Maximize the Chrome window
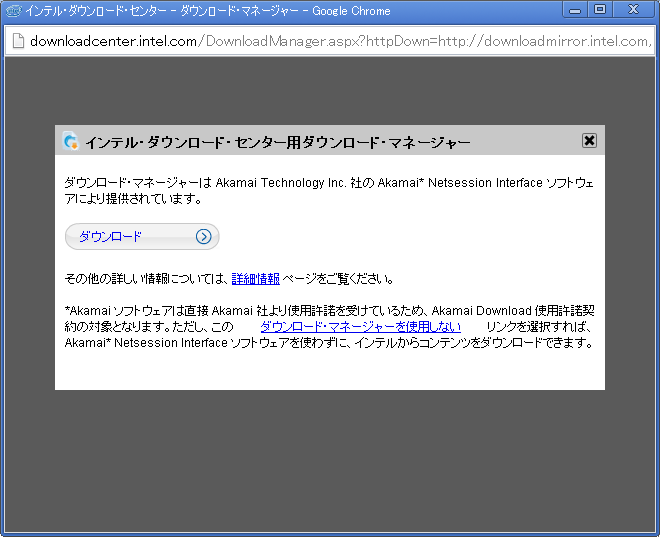Image resolution: width=660 pixels, height=537 pixels. (x=600, y=10)
